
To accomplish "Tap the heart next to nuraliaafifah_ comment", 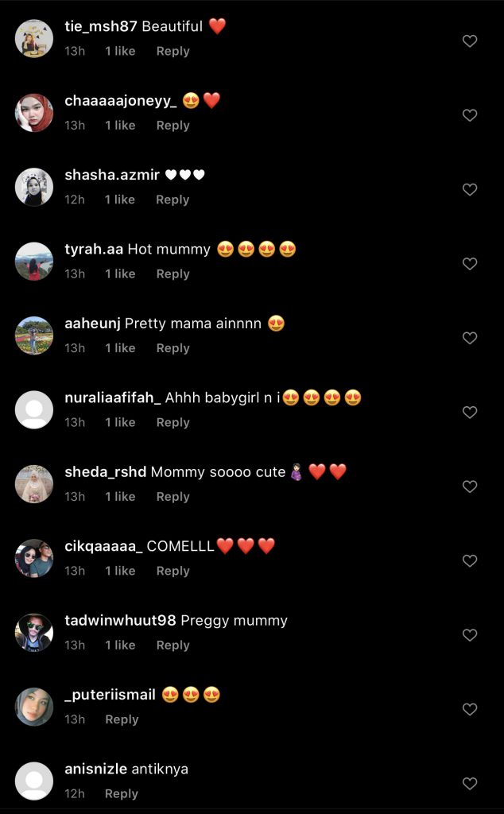I will point(470,413).
